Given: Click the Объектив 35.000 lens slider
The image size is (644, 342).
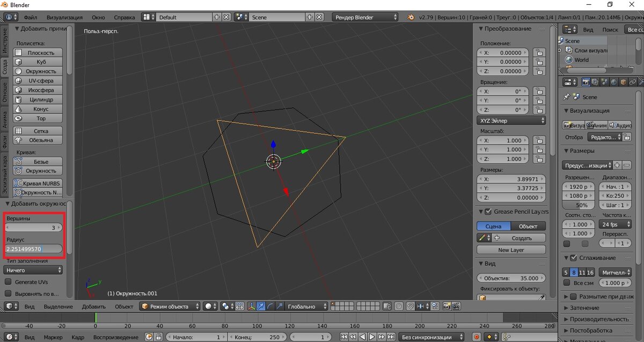Looking at the screenshot, I should [511, 278].
